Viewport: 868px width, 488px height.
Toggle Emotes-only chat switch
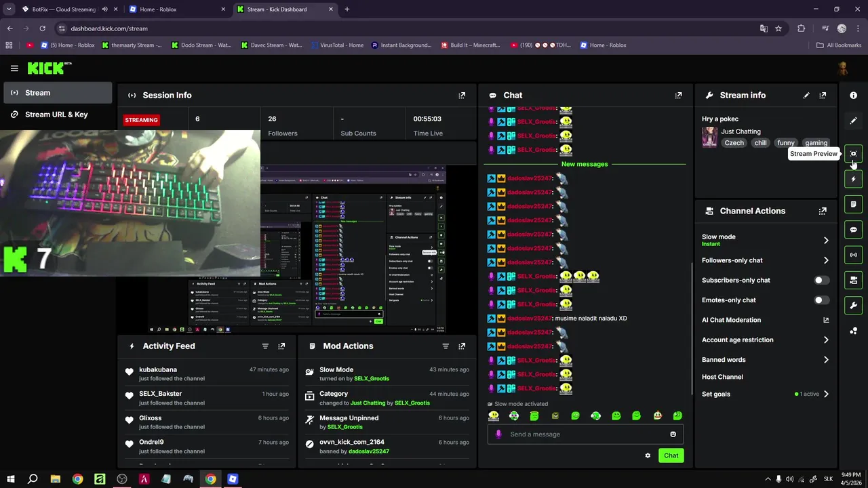coord(821,300)
